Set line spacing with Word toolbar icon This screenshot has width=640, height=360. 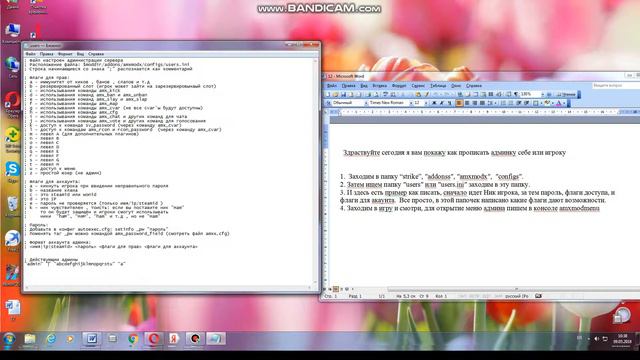coord(491,103)
